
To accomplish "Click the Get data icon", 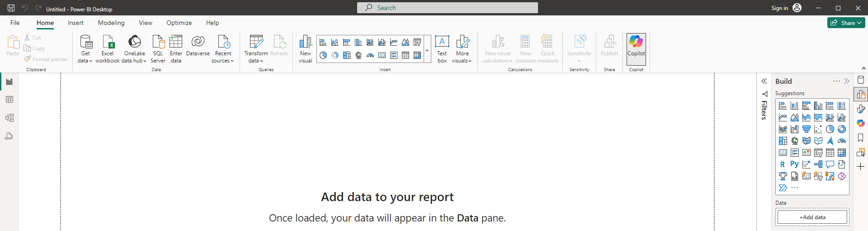I will pyautogui.click(x=85, y=42).
